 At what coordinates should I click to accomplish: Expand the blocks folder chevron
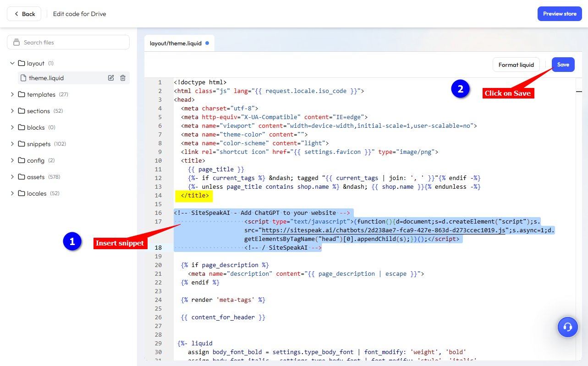pos(12,127)
